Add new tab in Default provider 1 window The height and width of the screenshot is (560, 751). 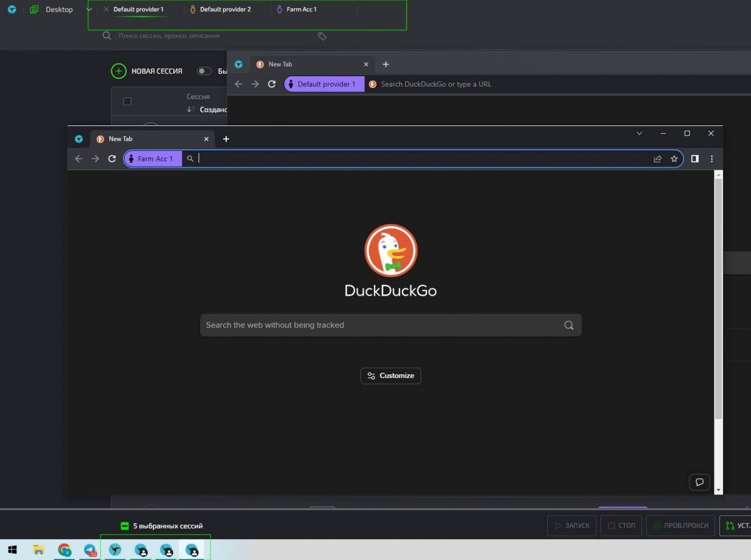pos(386,64)
